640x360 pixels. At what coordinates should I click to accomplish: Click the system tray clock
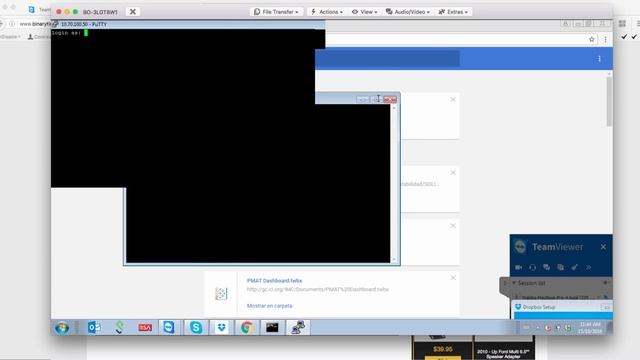[590, 328]
